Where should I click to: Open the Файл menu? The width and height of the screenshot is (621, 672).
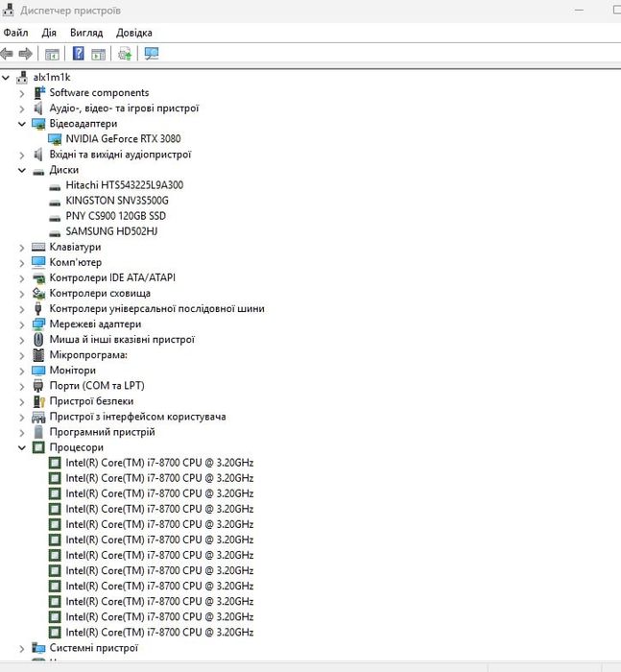coord(16,33)
